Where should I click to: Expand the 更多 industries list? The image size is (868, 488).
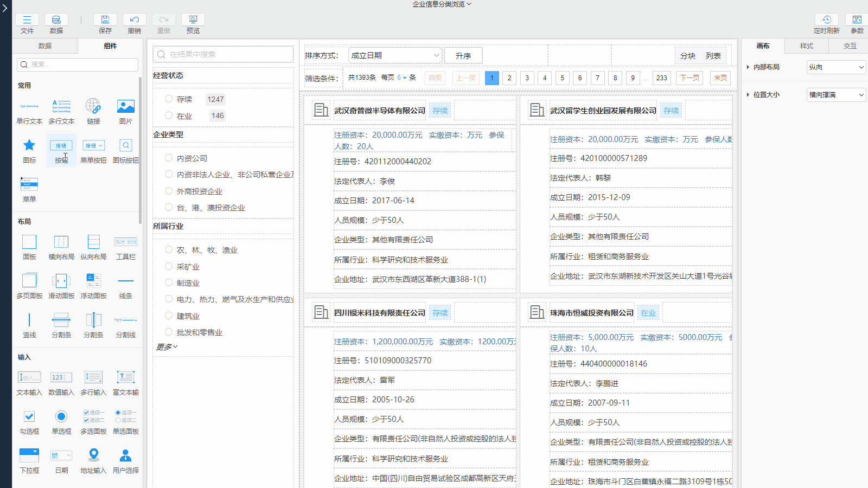point(167,347)
